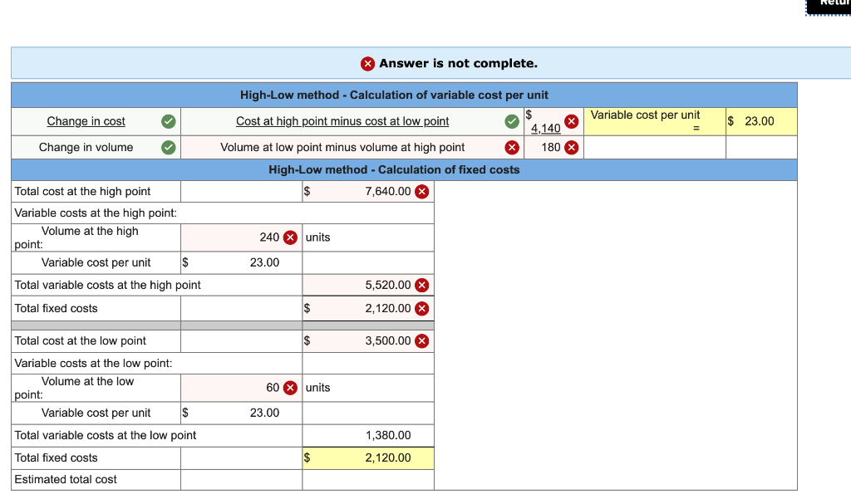Click the green checkmark beside Change in volume

(168, 147)
